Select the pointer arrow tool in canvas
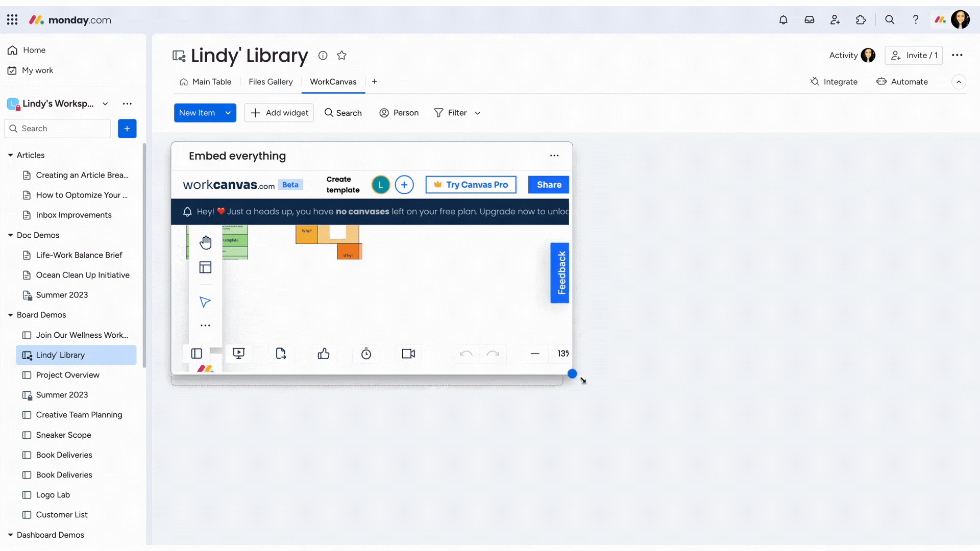 205,302
